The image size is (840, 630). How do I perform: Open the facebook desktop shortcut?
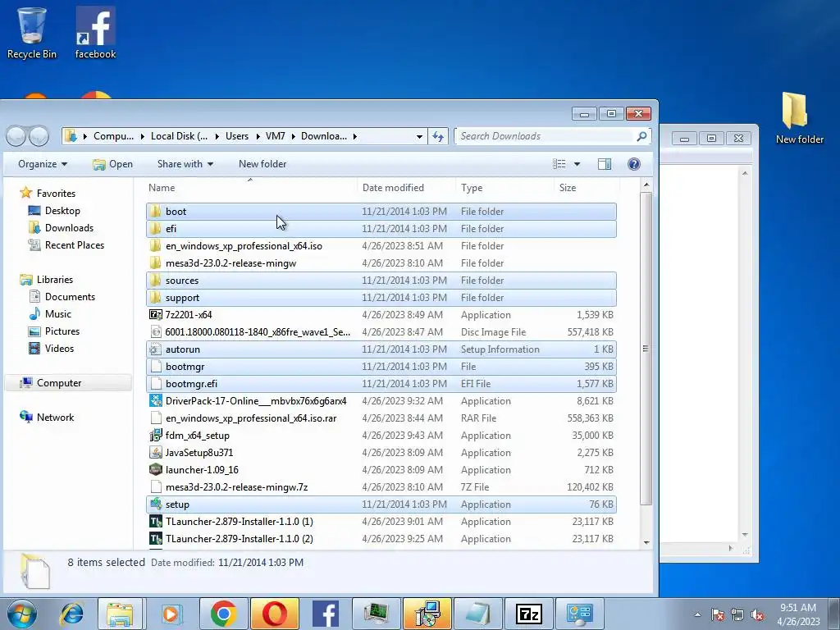(x=95, y=33)
